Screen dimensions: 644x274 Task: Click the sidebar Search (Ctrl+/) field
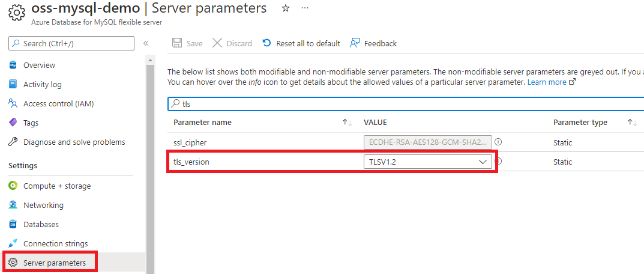coord(71,43)
